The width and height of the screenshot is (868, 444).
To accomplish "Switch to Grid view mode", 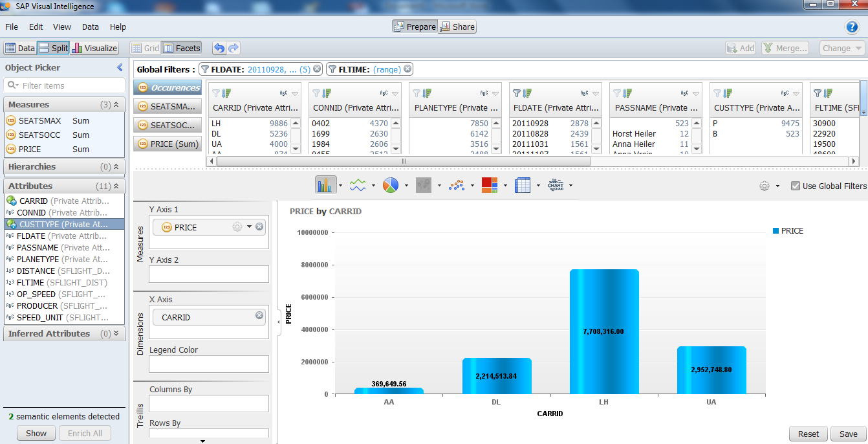I will (146, 47).
